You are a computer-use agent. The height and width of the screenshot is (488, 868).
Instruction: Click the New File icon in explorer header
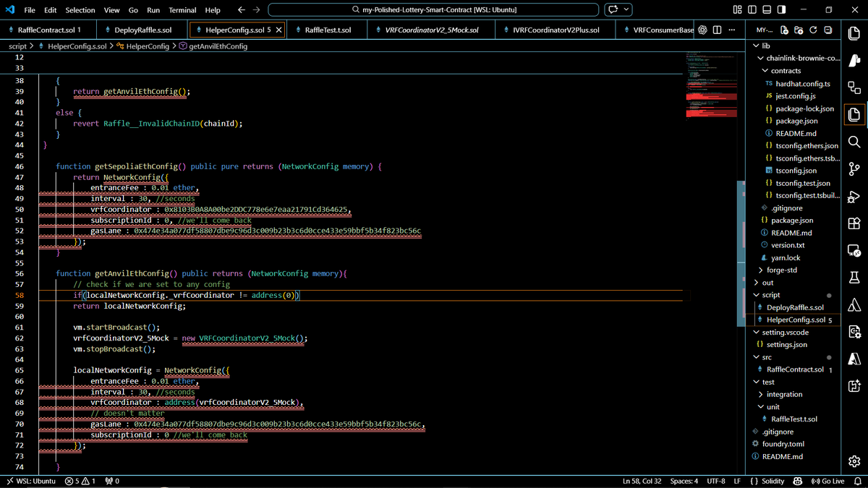coord(785,30)
